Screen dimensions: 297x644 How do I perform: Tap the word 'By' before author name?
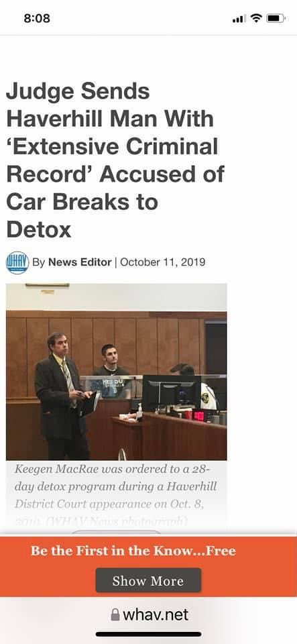39,262
